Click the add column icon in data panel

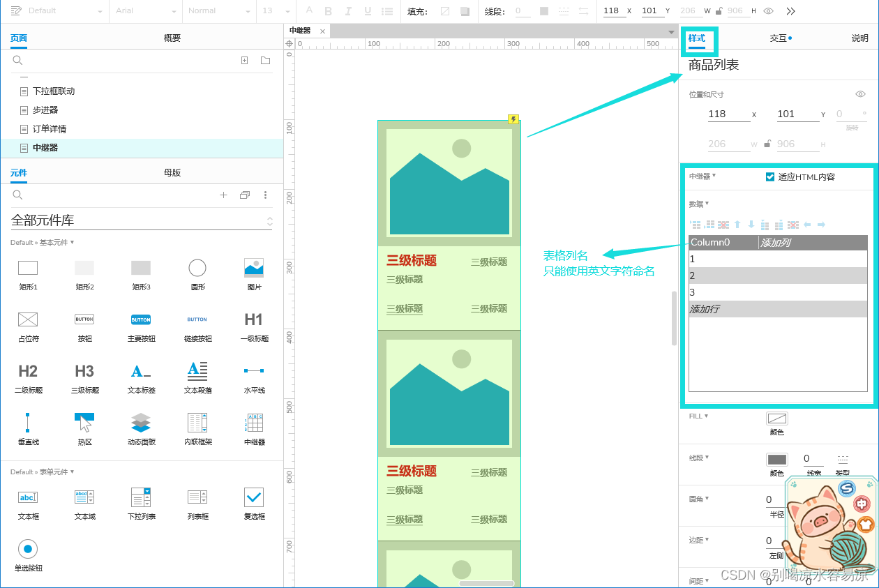(764, 224)
